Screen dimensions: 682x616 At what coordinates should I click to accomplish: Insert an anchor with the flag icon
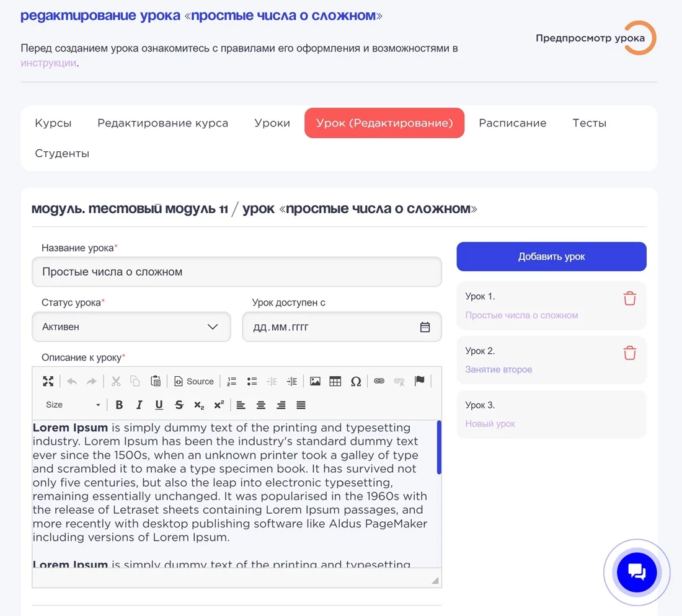click(420, 381)
